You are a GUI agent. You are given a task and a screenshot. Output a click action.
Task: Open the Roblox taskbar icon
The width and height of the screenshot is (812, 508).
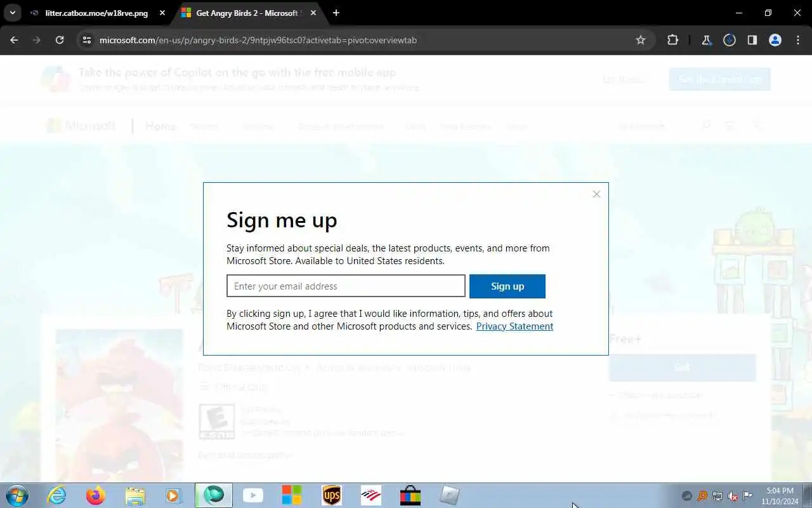(449, 495)
